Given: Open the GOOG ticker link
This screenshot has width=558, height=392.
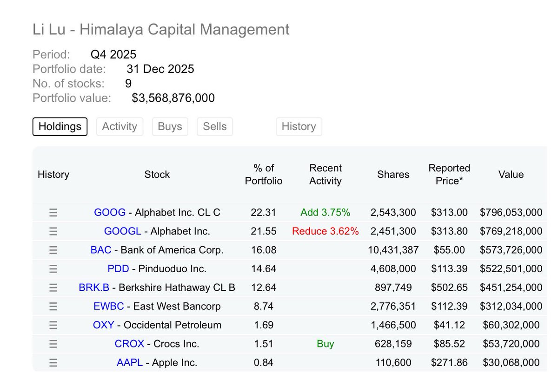Looking at the screenshot, I should 110,213.
